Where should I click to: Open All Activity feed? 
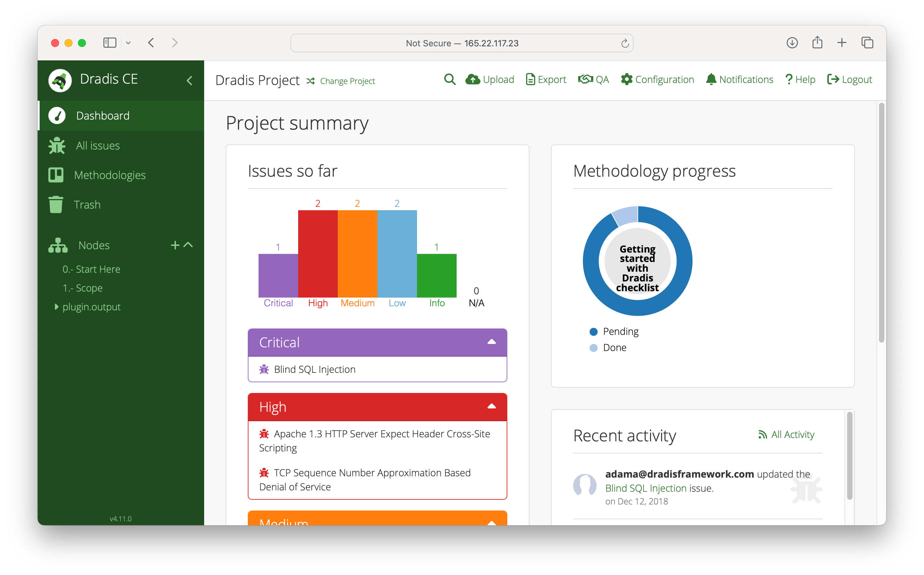click(792, 434)
